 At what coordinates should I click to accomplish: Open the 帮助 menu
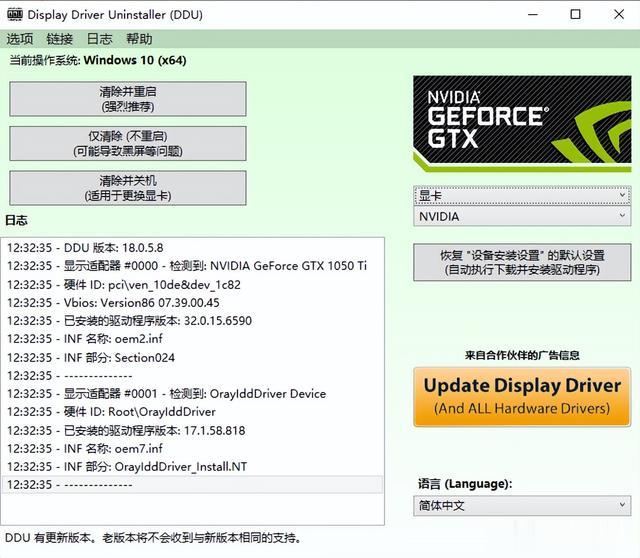(139, 39)
